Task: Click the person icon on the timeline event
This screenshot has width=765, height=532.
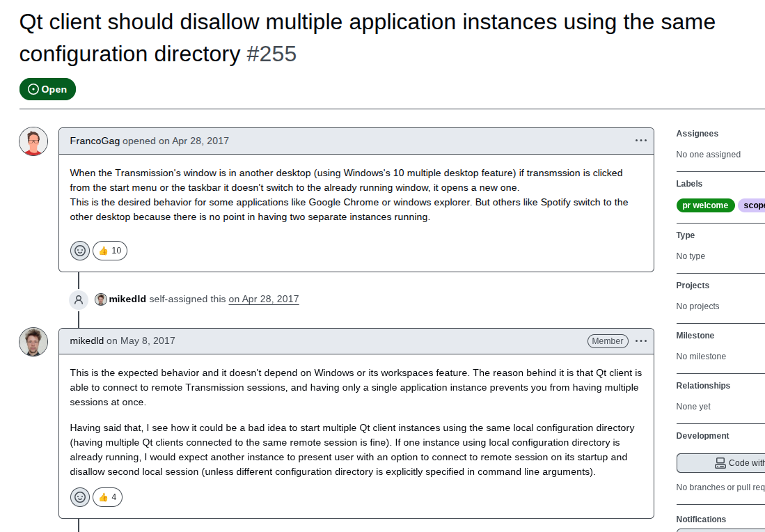Action: 79,300
